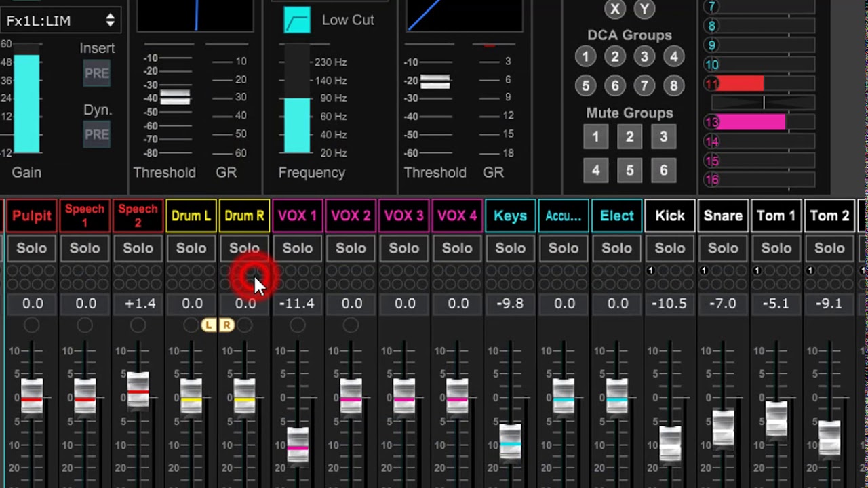
Task: Click the VOX 1 pan knob circle
Action: coord(298,326)
